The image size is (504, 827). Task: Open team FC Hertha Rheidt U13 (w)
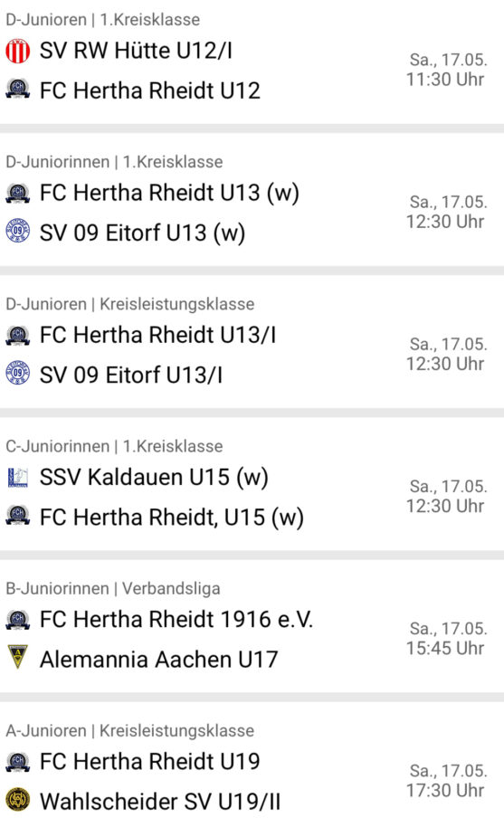pos(170,193)
